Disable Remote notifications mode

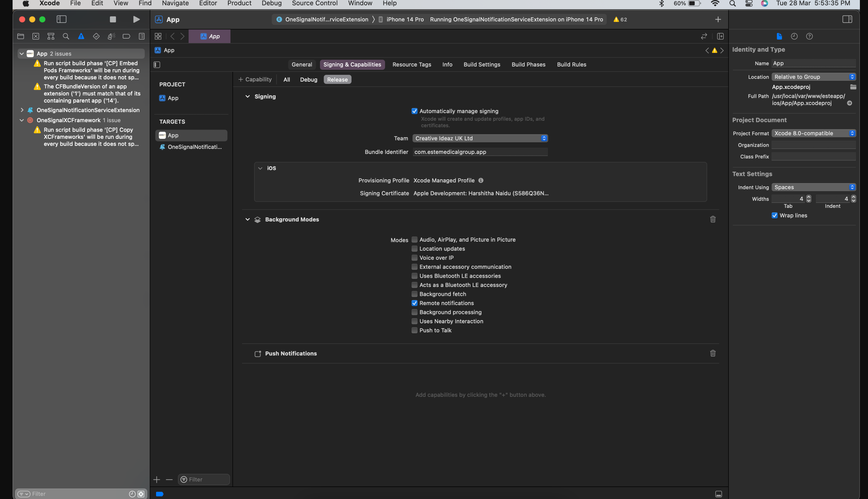tap(414, 303)
